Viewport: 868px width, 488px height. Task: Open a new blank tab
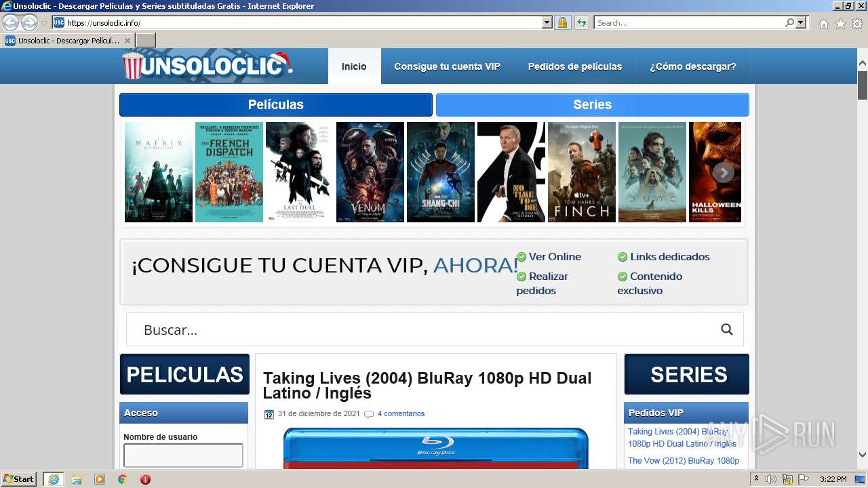point(146,41)
